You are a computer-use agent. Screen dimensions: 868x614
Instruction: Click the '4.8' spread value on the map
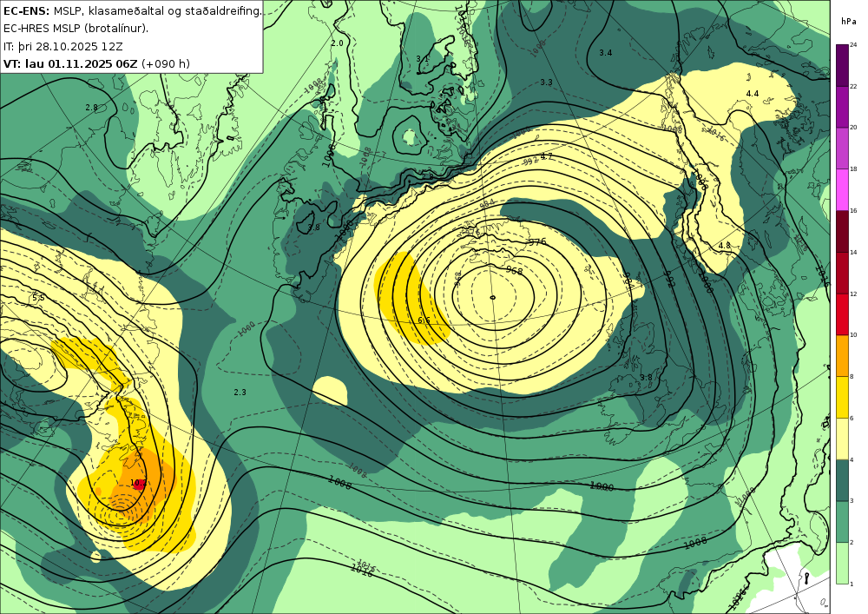click(x=724, y=245)
